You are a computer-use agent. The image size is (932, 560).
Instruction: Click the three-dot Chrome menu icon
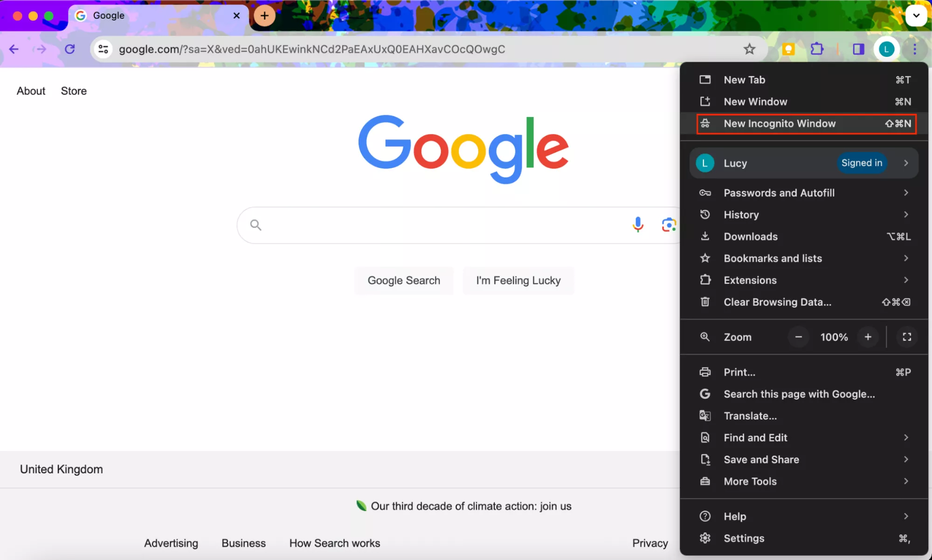914,49
